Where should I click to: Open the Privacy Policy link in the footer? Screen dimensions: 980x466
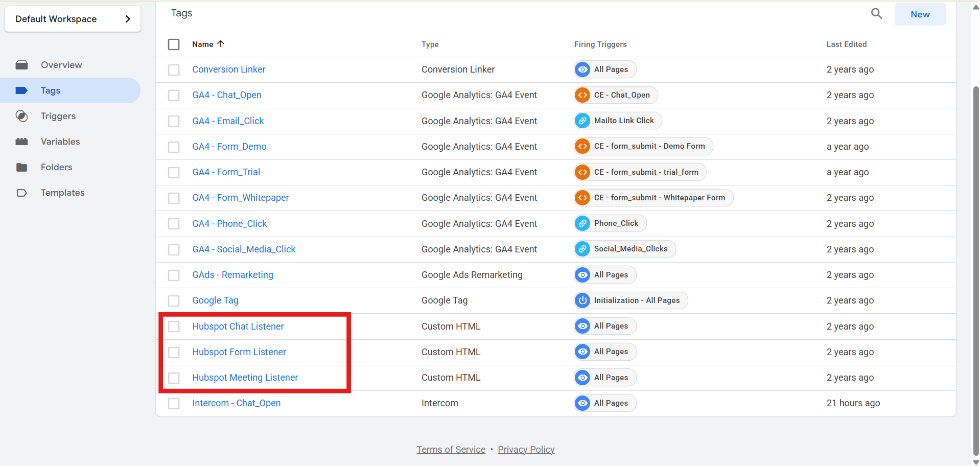coord(526,450)
